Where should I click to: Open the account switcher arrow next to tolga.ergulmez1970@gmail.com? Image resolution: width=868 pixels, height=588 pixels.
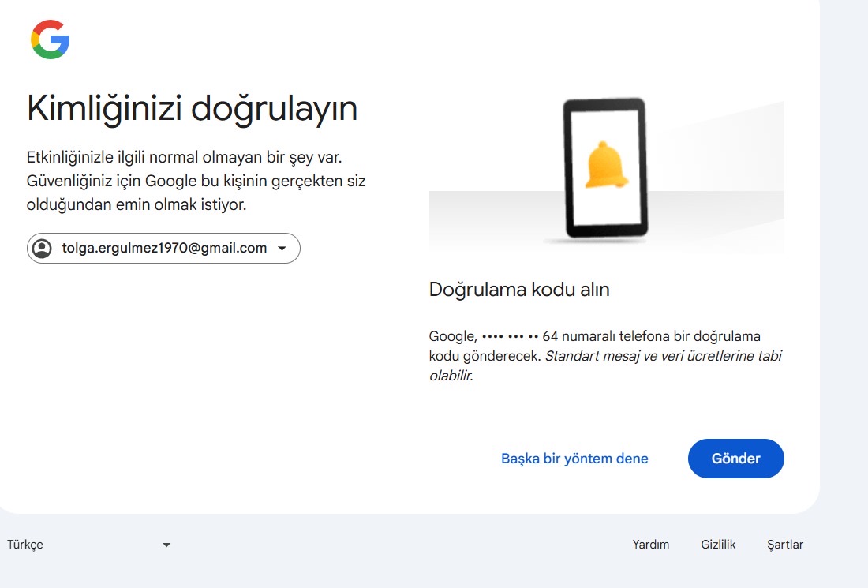coord(282,249)
